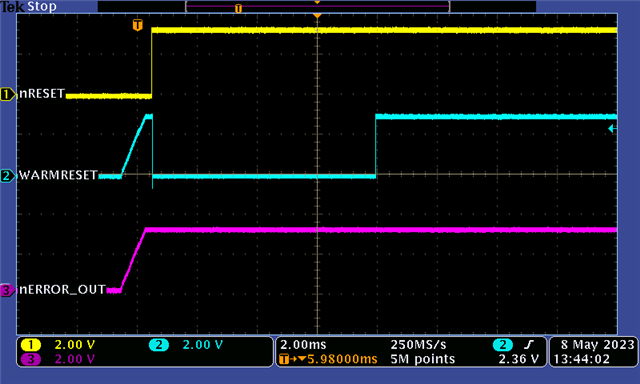Click the cyan trigger level arrow
This screenshot has width=640, height=384.
[x=612, y=129]
